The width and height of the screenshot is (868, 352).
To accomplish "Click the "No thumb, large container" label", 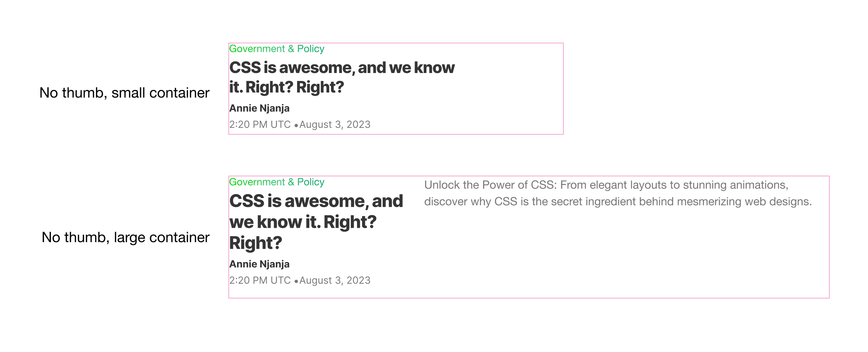I will (125, 237).
